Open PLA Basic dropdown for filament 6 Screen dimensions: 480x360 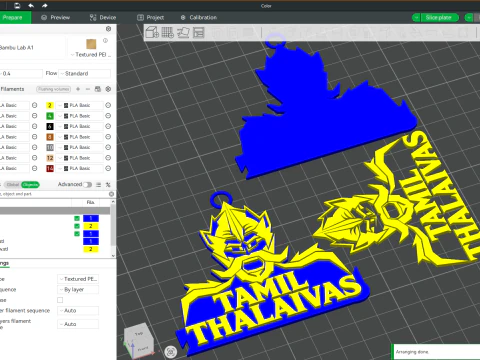tap(79, 126)
